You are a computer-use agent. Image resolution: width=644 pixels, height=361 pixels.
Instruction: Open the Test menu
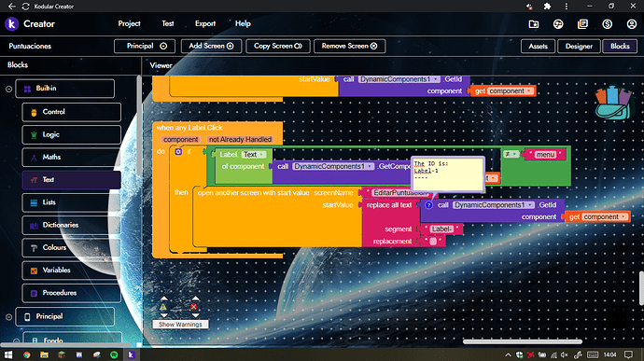click(x=168, y=24)
